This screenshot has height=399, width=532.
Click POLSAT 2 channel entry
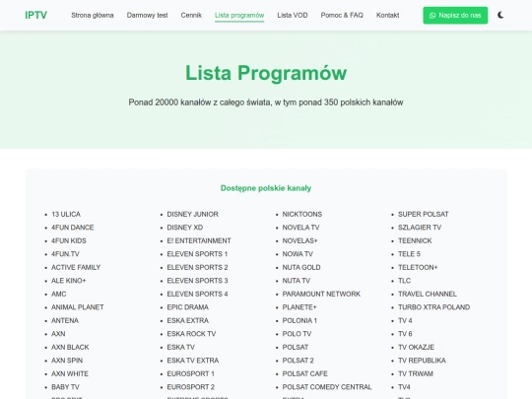(298, 361)
